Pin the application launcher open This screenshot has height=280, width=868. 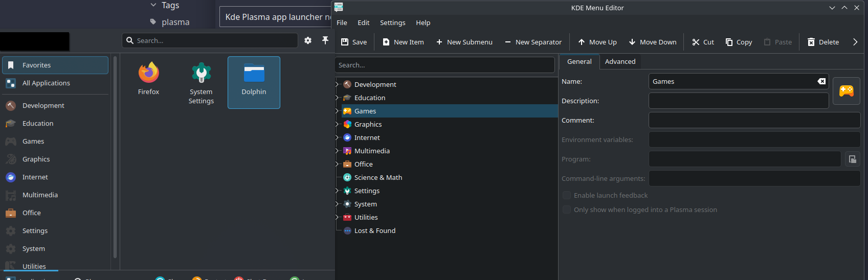pyautogui.click(x=325, y=40)
